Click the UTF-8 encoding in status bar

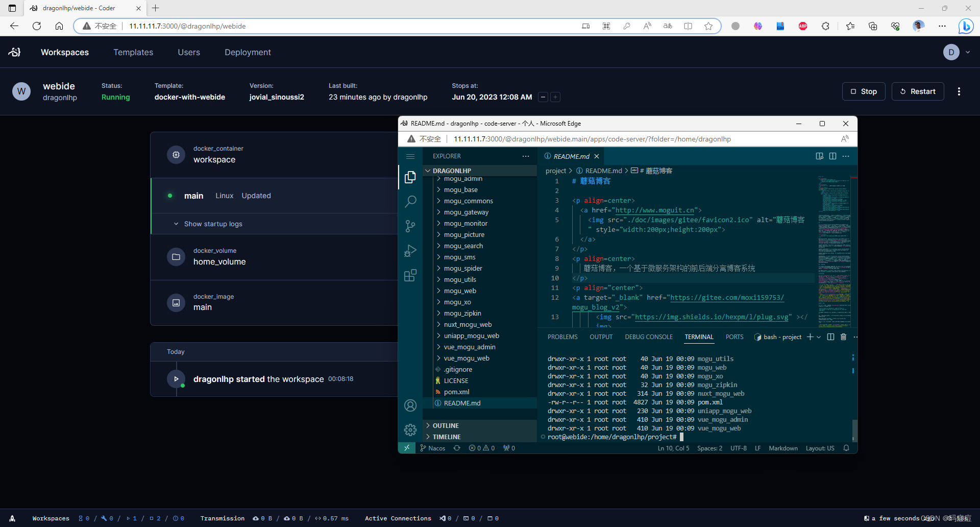738,448
